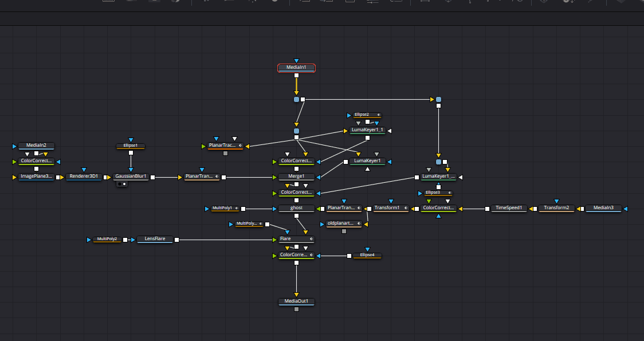Image resolution: width=644 pixels, height=341 pixels.
Task: Select the Ellipse2 mask node
Action: tap(367, 115)
